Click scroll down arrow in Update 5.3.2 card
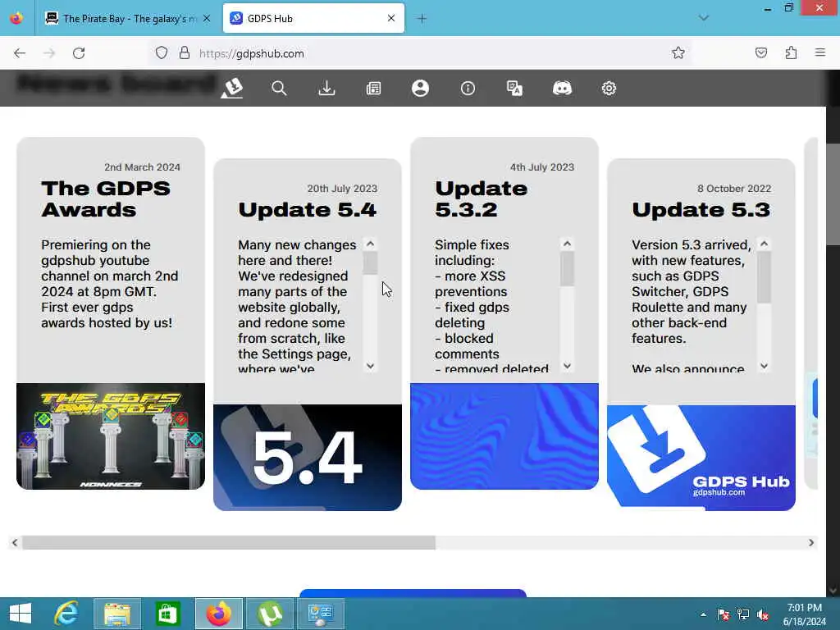 (x=568, y=366)
